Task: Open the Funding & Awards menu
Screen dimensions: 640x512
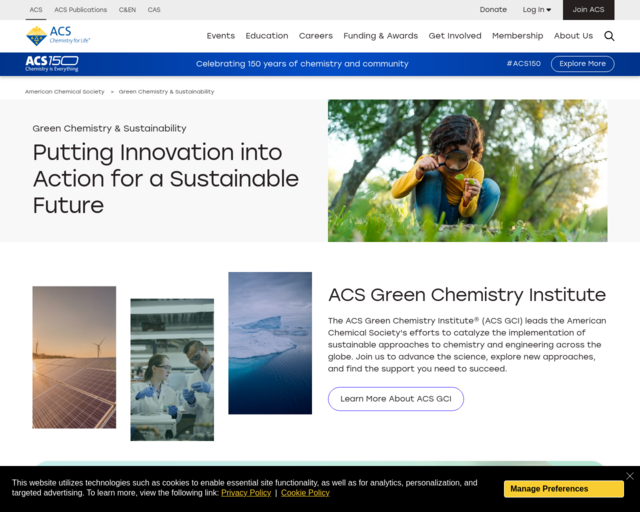Action: click(380, 36)
